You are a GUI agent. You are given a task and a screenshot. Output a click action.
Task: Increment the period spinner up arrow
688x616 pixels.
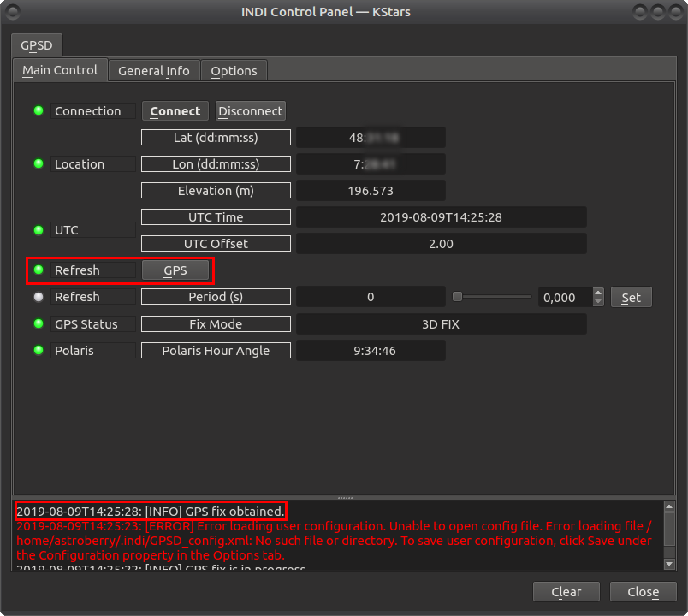click(597, 292)
